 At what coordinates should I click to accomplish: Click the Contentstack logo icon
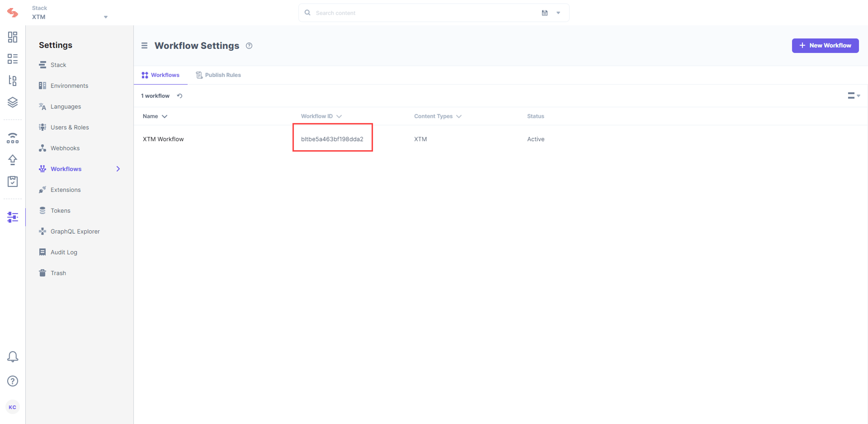click(x=12, y=12)
